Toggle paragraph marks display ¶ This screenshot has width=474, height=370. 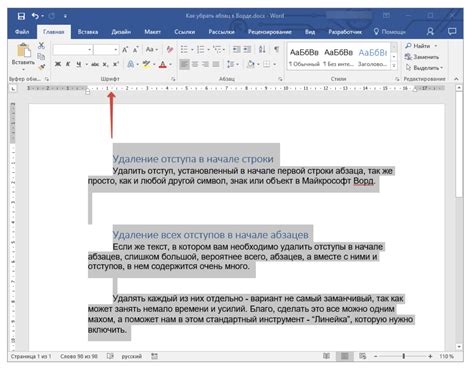click(x=277, y=50)
